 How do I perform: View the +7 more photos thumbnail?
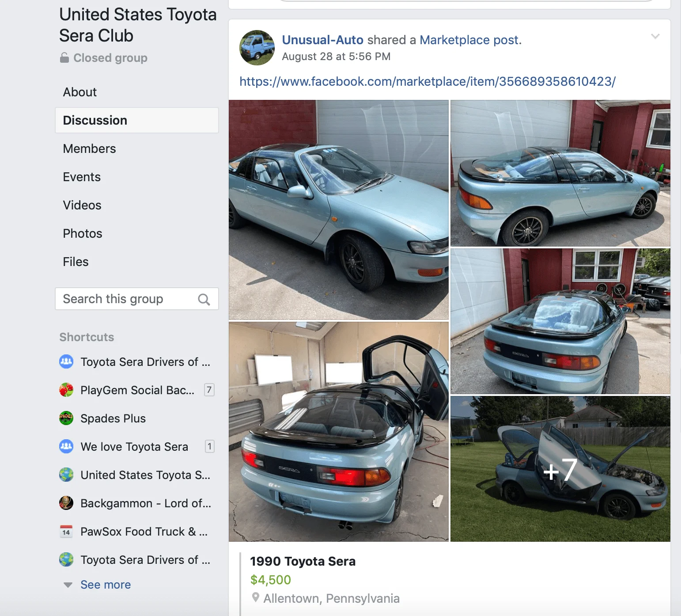click(x=560, y=469)
